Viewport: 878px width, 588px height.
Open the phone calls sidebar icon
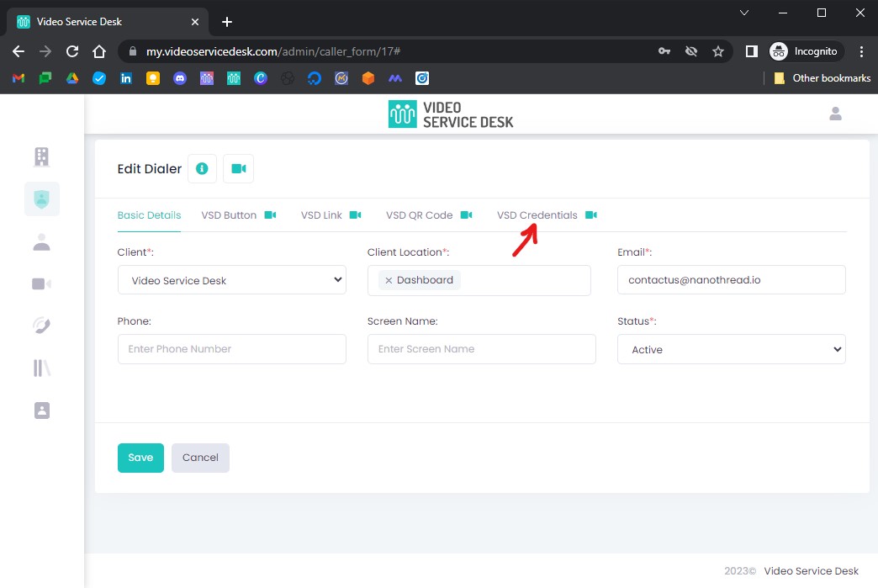tap(41, 326)
